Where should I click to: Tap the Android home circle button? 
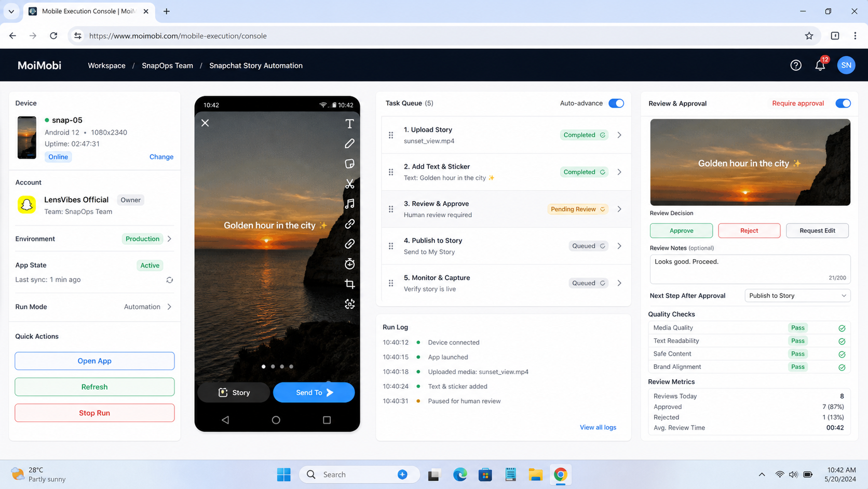276,420
